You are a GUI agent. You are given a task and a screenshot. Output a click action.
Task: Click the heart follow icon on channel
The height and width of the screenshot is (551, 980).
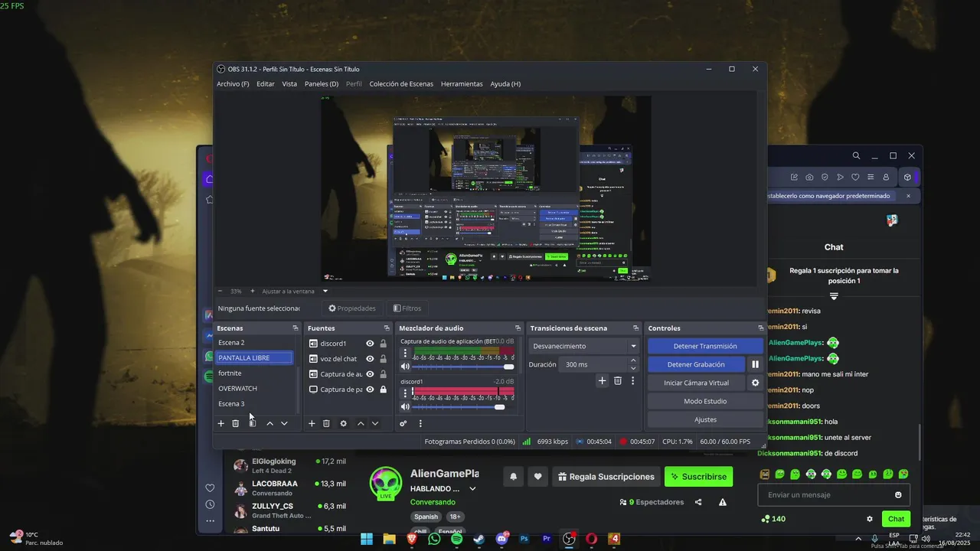(x=538, y=477)
